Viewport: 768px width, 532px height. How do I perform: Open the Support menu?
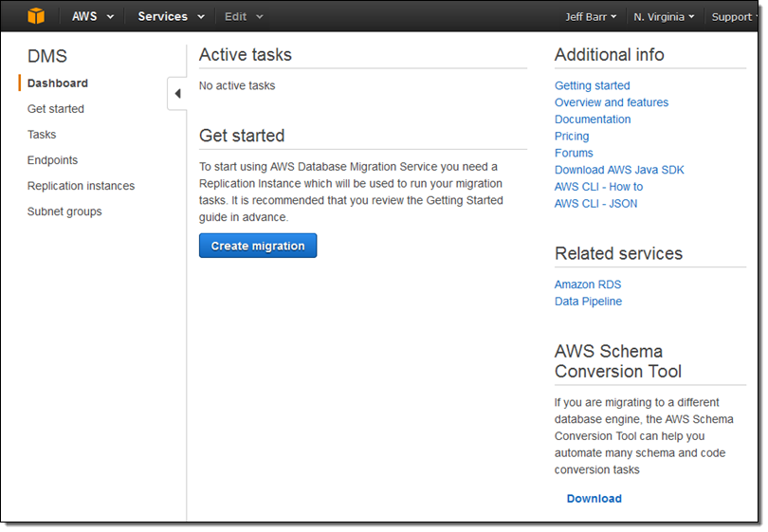[734, 17]
